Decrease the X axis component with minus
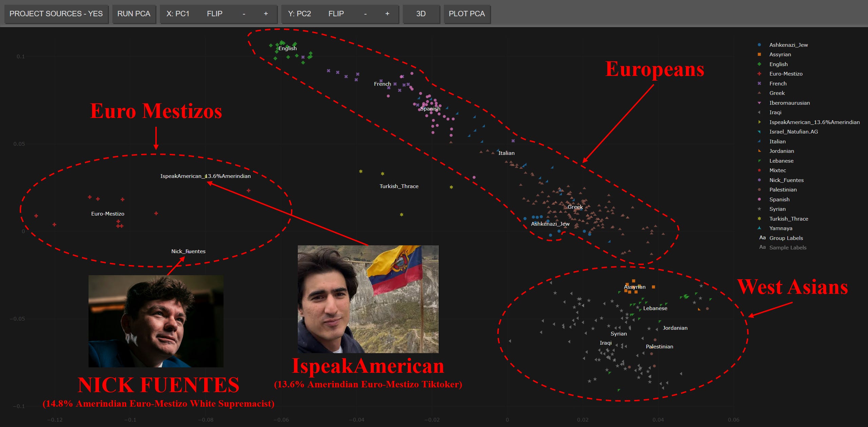 click(x=244, y=14)
